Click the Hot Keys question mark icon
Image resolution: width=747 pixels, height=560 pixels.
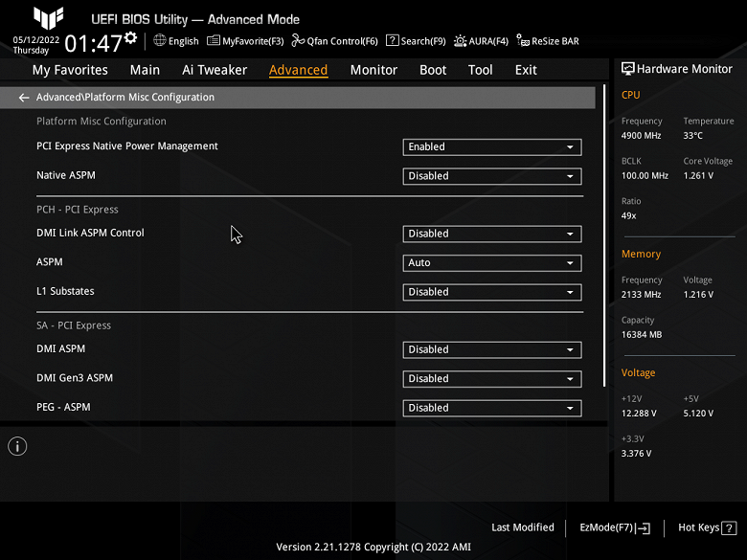(729, 528)
